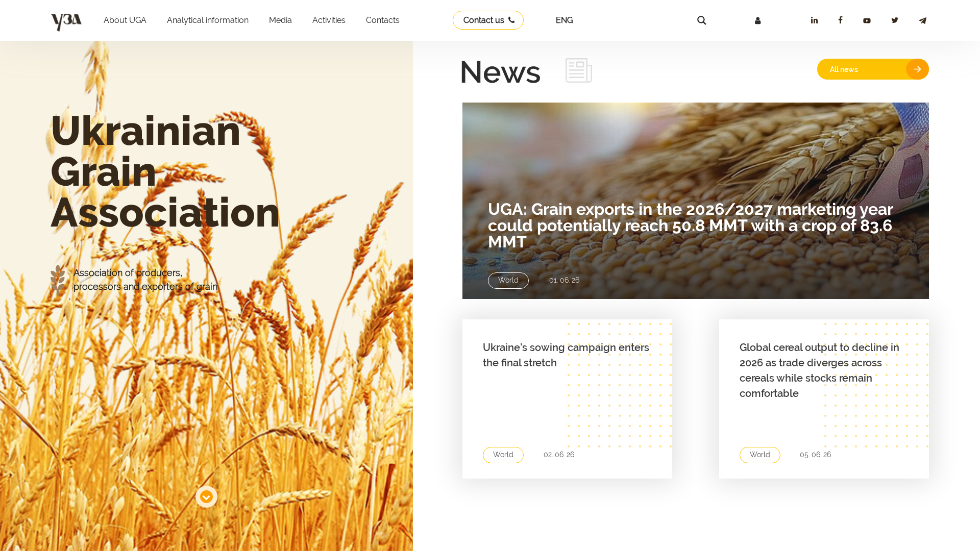Click World tag on cereal output card
The width and height of the screenshot is (980, 551).
pos(760,455)
